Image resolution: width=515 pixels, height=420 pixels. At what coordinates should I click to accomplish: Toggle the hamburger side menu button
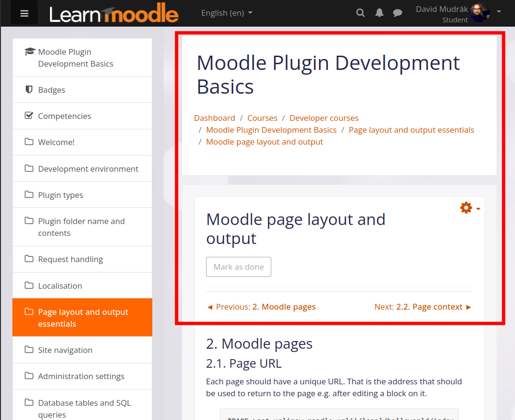24,13
